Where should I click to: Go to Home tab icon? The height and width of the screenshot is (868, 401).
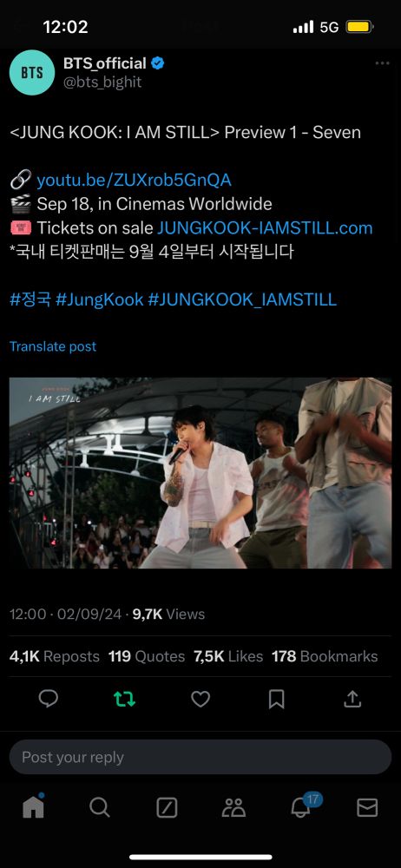coord(33,806)
